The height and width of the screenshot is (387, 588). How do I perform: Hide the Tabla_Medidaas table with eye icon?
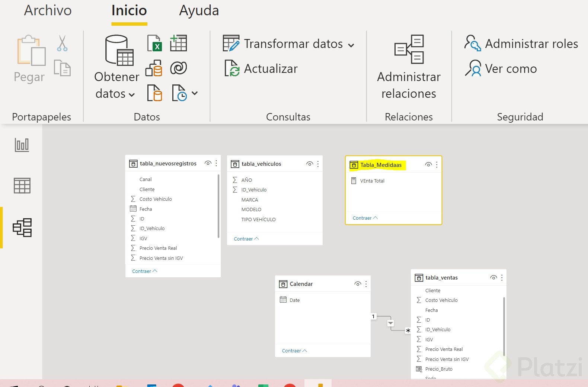click(x=428, y=165)
